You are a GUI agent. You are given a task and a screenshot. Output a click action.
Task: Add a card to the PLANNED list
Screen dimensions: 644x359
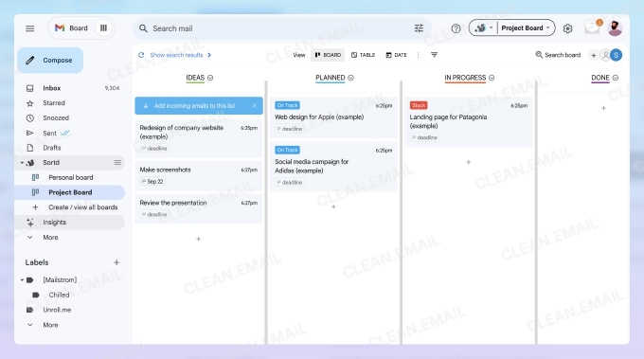pyautogui.click(x=333, y=206)
